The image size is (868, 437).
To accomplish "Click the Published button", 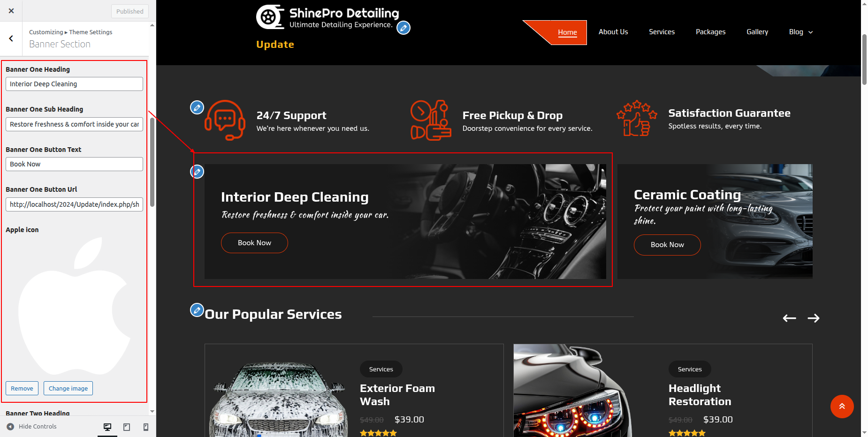I will [x=130, y=11].
